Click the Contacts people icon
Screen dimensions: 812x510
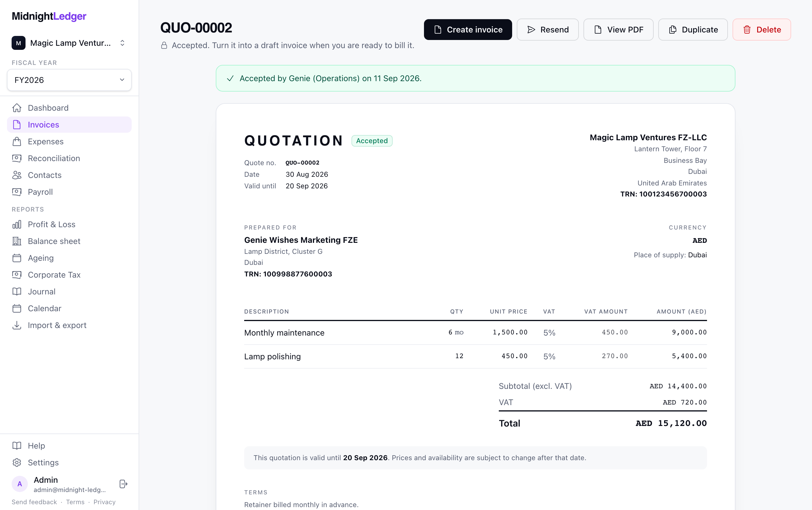click(x=17, y=175)
